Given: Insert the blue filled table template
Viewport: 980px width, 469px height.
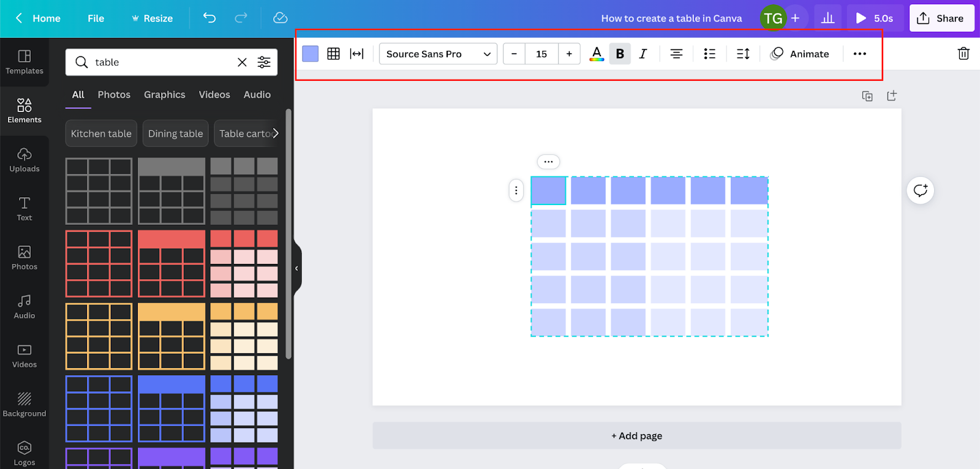Looking at the screenshot, I should pos(244,409).
